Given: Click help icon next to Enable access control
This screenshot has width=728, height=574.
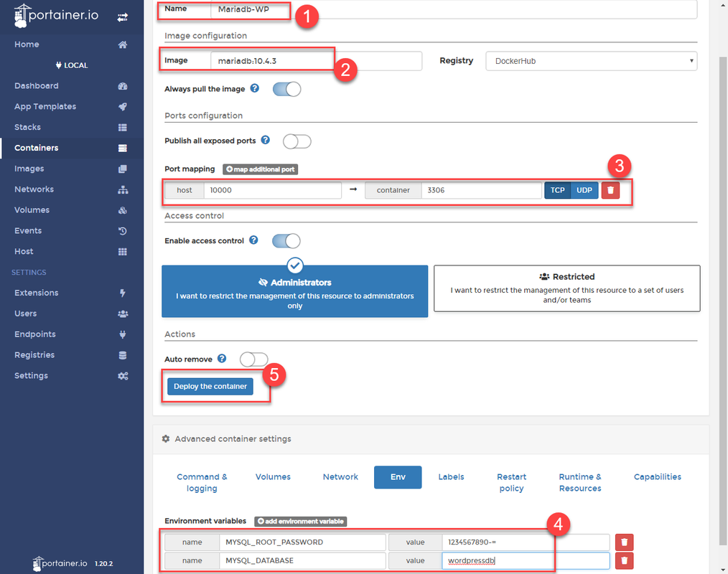Looking at the screenshot, I should click(x=253, y=240).
